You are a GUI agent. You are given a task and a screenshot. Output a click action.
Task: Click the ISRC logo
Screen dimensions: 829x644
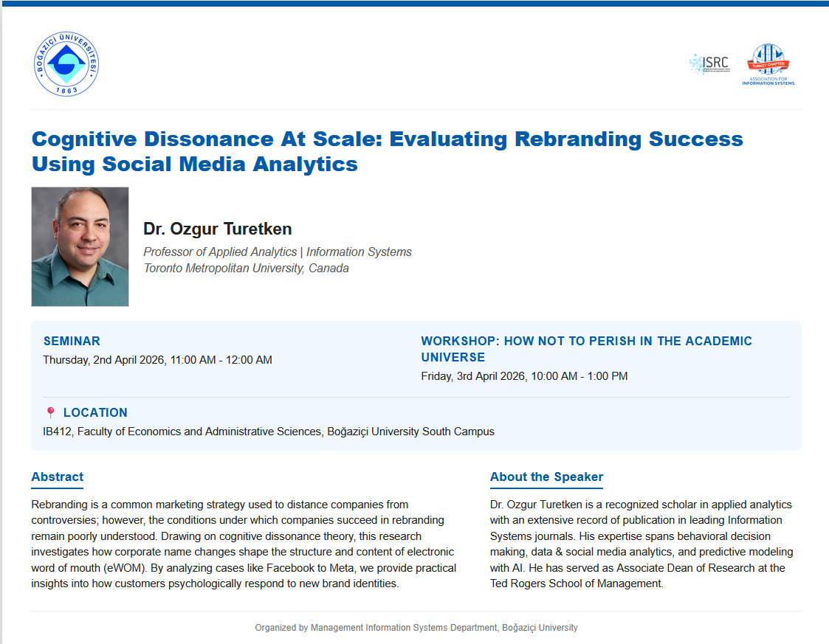tap(709, 64)
